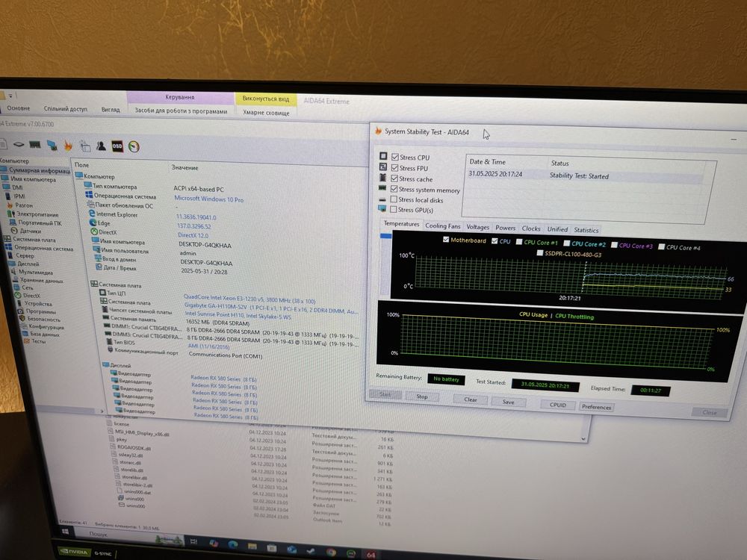Toggle CPU temperature graph checkbox
This screenshot has height=560, width=747.
point(495,241)
